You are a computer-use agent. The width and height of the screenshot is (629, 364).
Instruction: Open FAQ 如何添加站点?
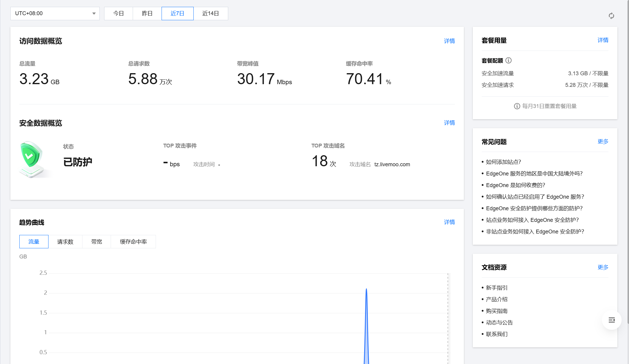(503, 162)
